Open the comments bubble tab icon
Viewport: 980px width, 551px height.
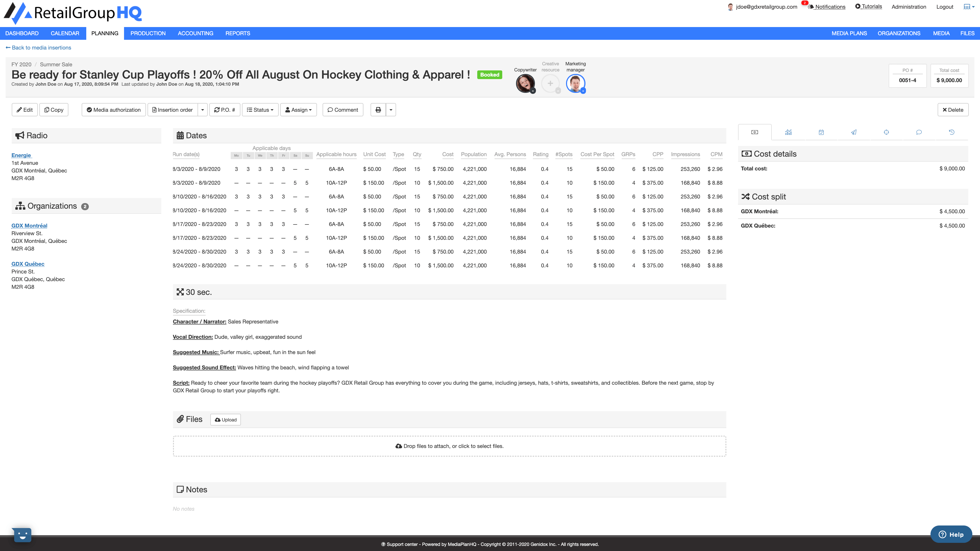click(x=919, y=132)
